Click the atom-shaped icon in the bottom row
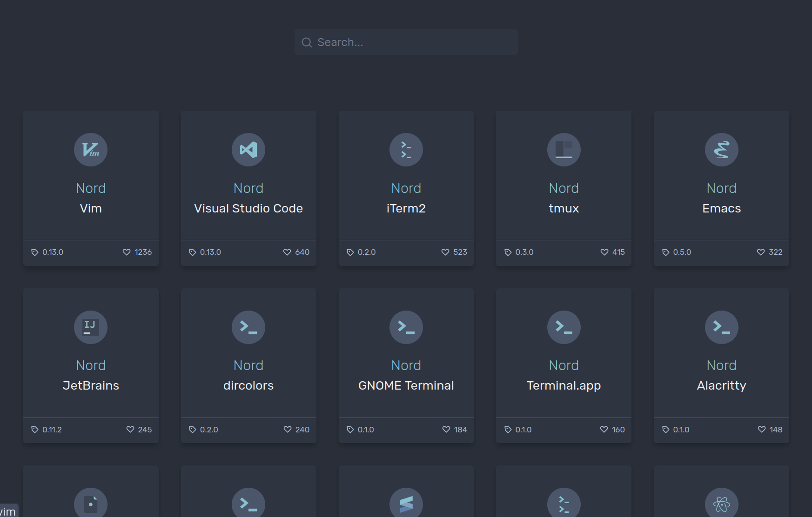This screenshot has height=517, width=812. (x=721, y=503)
